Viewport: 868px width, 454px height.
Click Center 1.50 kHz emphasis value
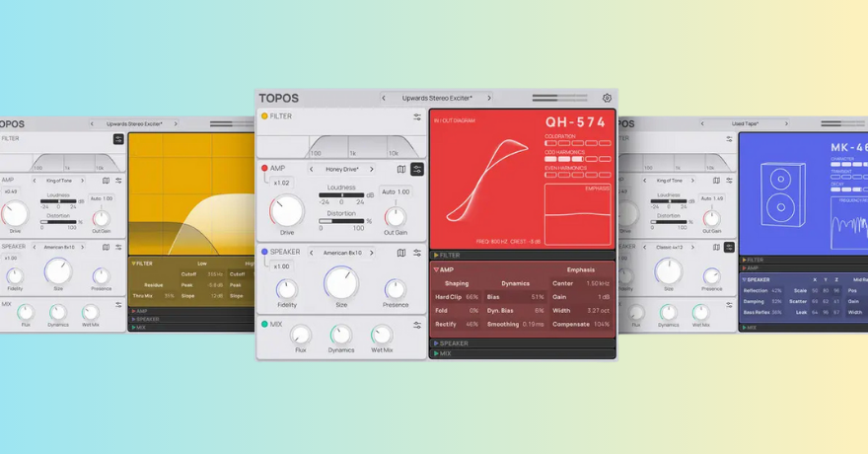pos(599,283)
